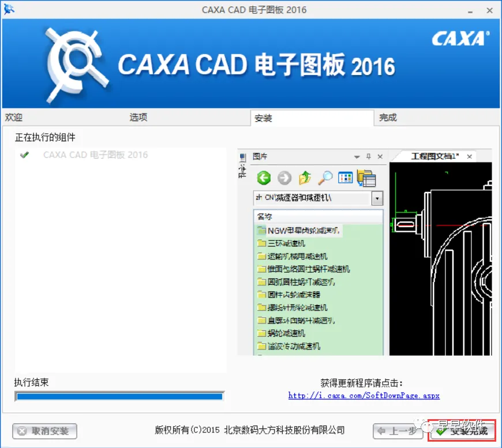
Task: Go to the 欢迎 step tab
Action: pyautogui.click(x=13, y=118)
